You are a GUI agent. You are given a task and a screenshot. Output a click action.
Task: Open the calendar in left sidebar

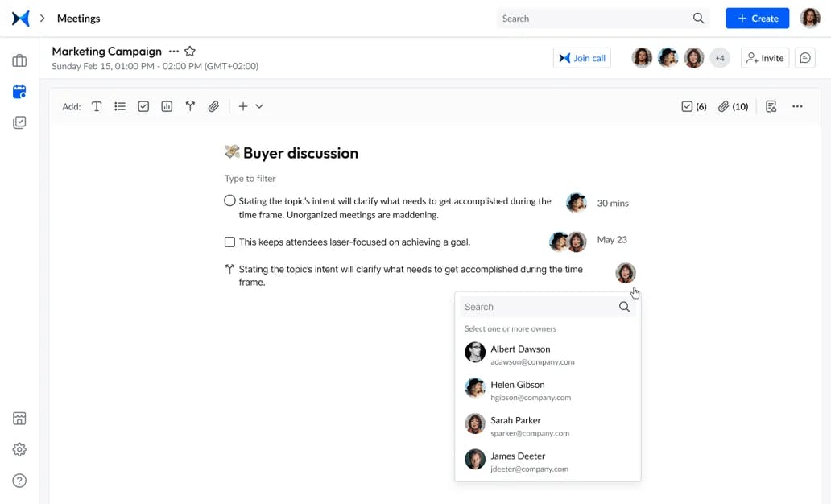(19, 92)
